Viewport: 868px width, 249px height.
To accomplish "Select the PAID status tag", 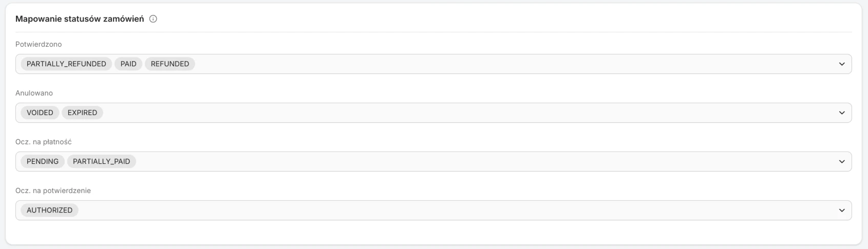I will pyautogui.click(x=128, y=64).
